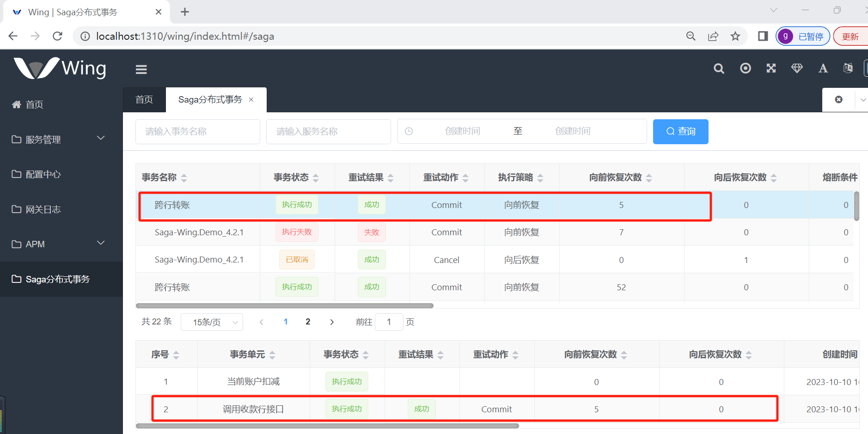Image resolution: width=868 pixels, height=434 pixels.
Task: Open the browser zoom magnifier icon
Action: coord(691,36)
